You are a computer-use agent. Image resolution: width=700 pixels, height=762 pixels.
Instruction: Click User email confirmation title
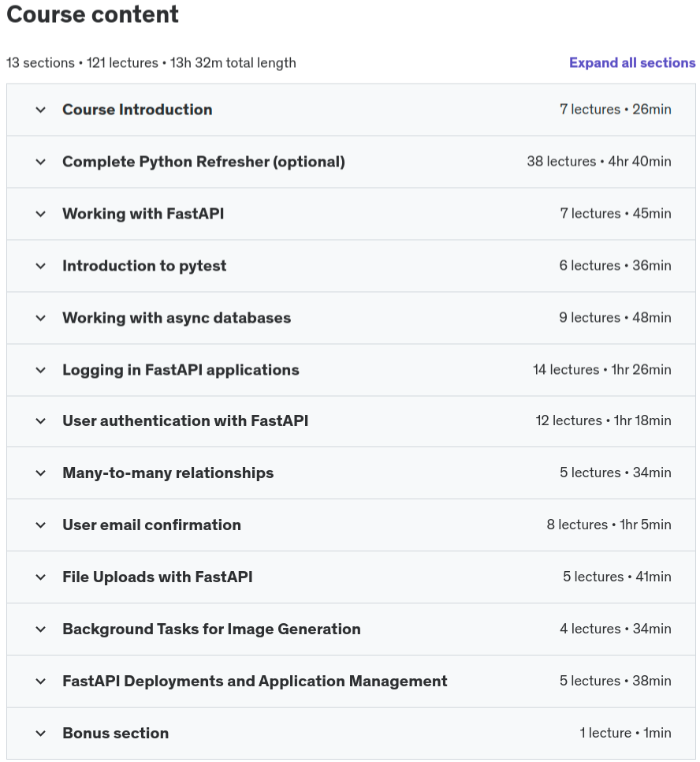coord(151,525)
